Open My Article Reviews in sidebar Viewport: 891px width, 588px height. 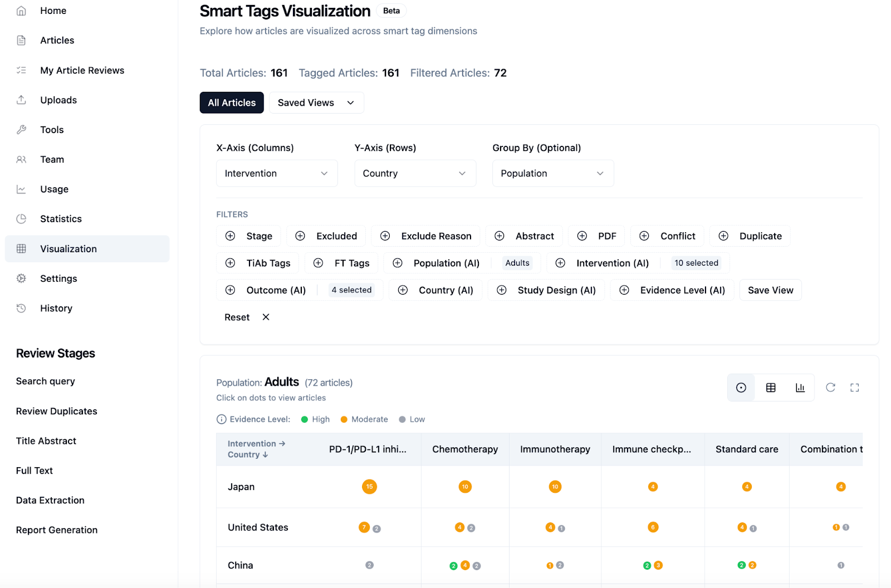pyautogui.click(x=82, y=70)
